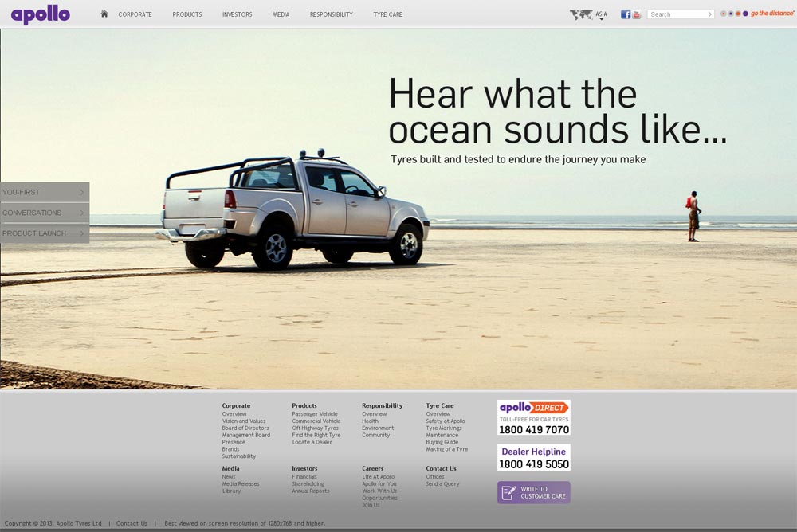Expand the PRODUCT LAUNCH side panel

(45, 233)
